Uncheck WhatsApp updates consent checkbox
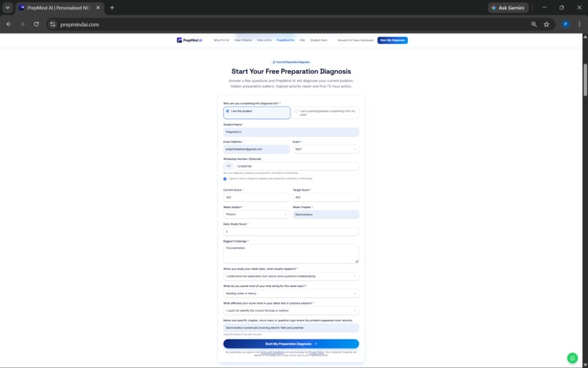588x368 pixels. [x=225, y=179]
